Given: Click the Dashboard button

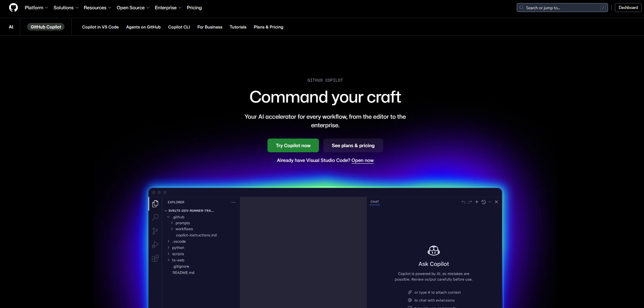Looking at the screenshot, I should click(x=628, y=8).
